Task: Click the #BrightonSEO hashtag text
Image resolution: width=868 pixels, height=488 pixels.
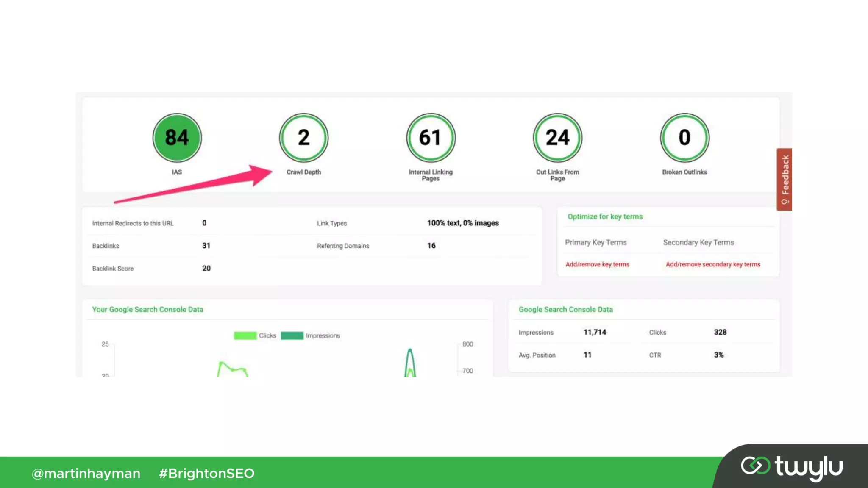Action: coord(206,473)
